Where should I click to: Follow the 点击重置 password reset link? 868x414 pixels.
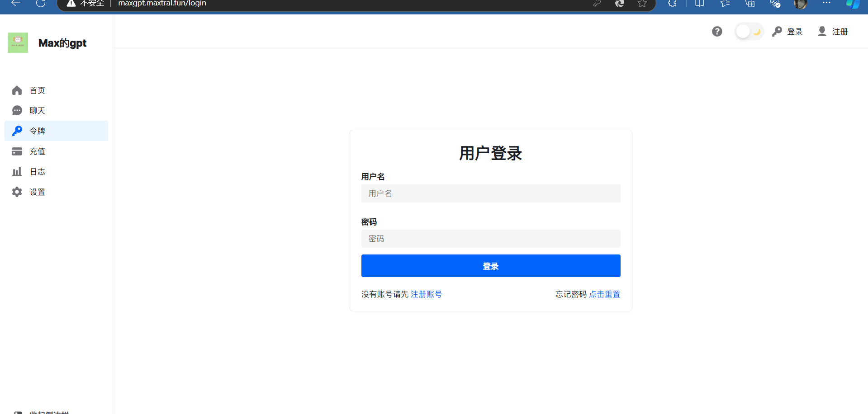tap(604, 294)
